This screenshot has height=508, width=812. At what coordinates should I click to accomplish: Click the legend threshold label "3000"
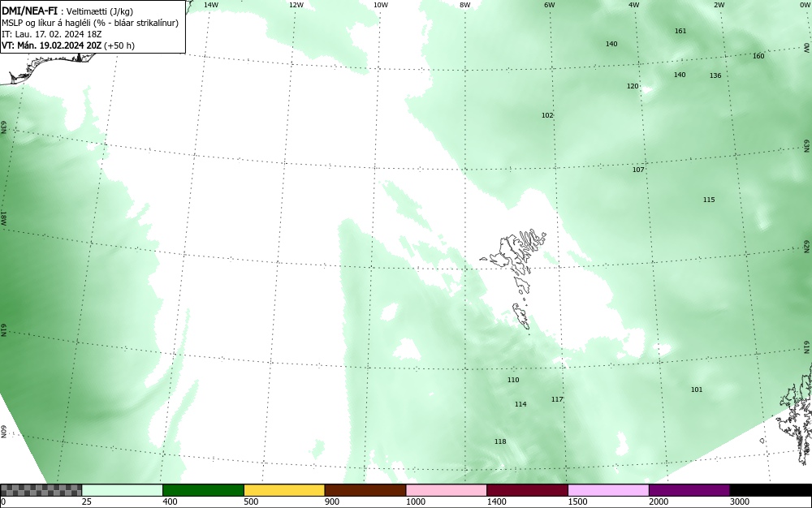740,502
